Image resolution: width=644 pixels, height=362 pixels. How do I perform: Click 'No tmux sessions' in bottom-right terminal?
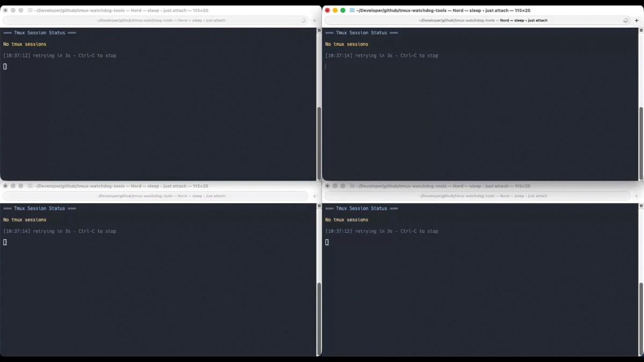347,220
